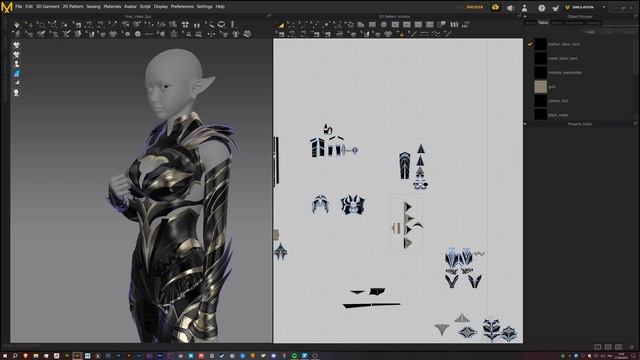640x360 pixels.
Task: Toggle the bottom icon of 3D view side toolbar
Action: [16, 93]
